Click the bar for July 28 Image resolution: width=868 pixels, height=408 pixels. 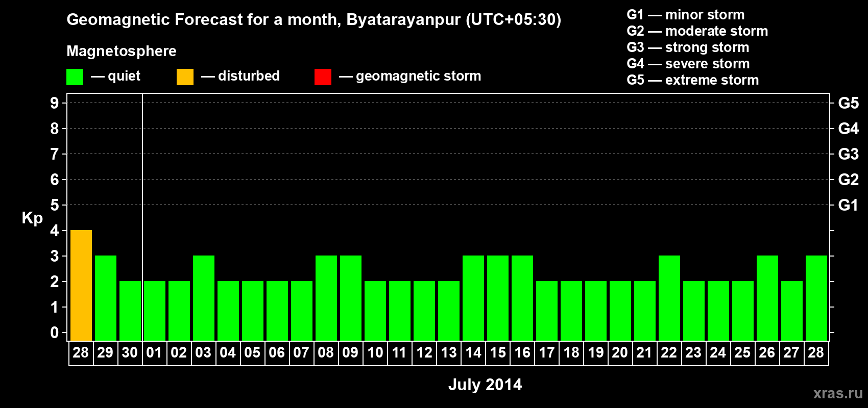pos(816,298)
